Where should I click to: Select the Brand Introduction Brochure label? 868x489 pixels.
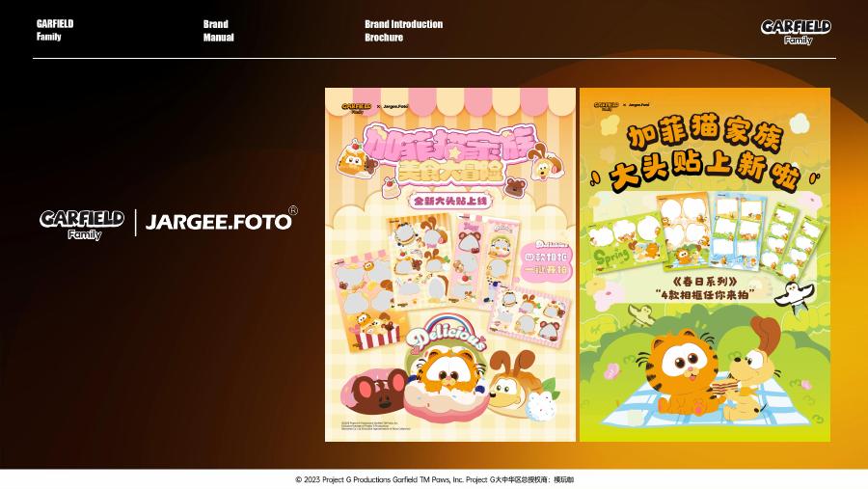(x=403, y=31)
